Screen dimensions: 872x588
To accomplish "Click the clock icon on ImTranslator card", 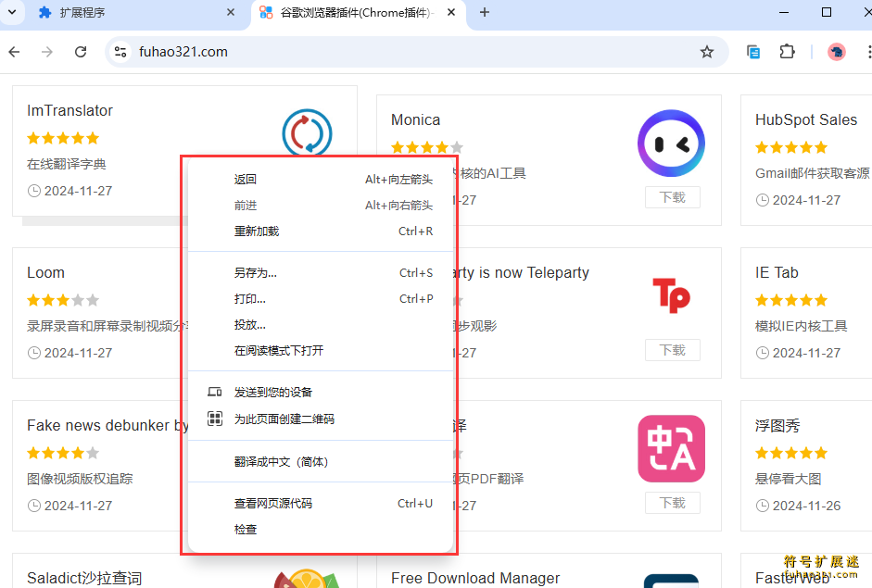I will 34,191.
